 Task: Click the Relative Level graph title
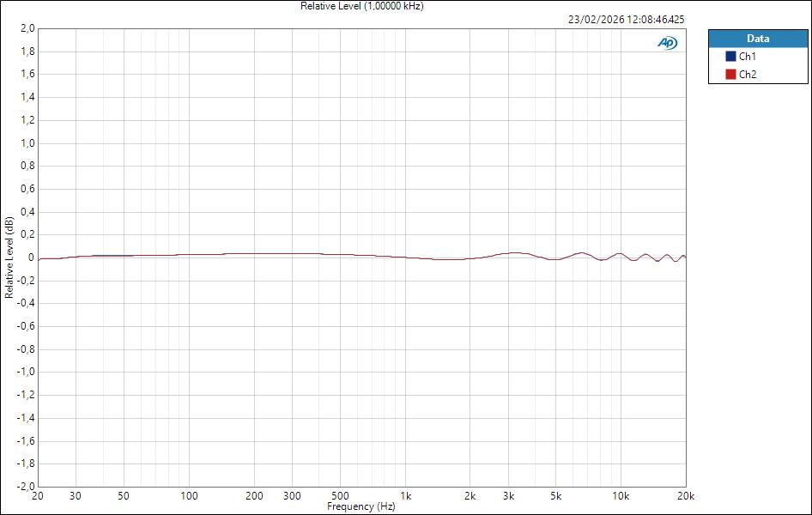coord(361,6)
